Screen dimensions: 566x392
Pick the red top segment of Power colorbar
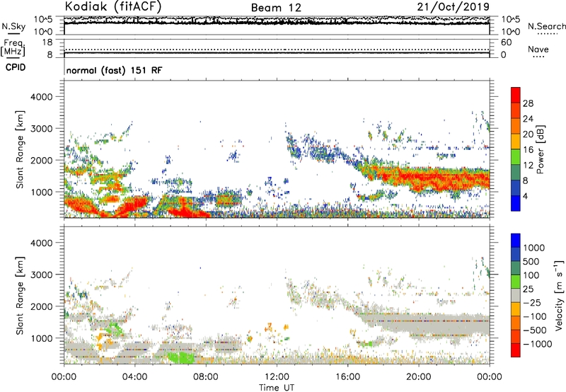[516, 96]
